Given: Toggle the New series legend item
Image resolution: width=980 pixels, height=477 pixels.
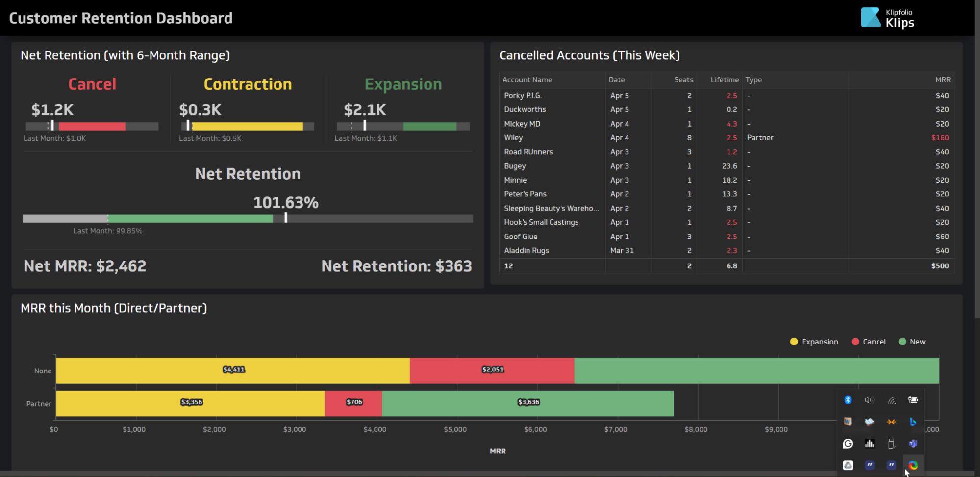Looking at the screenshot, I should point(912,342).
